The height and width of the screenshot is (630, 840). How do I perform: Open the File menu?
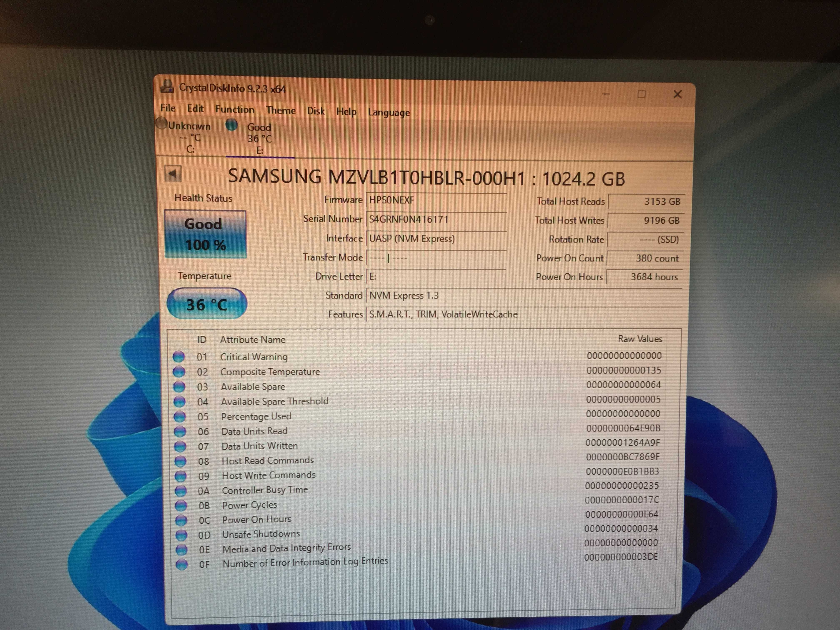click(x=168, y=108)
